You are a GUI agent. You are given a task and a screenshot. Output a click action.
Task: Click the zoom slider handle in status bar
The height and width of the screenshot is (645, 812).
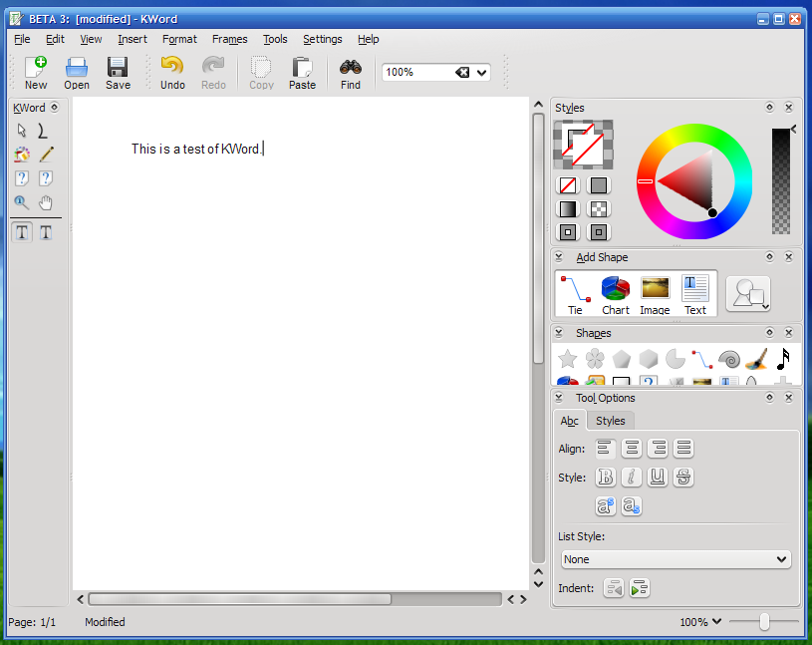coord(764,622)
